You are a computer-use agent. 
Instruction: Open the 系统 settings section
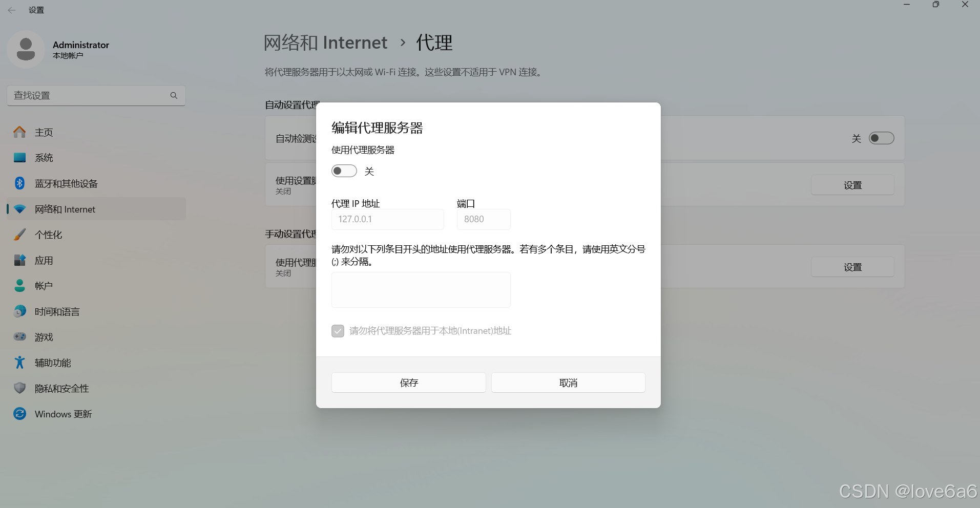96,158
